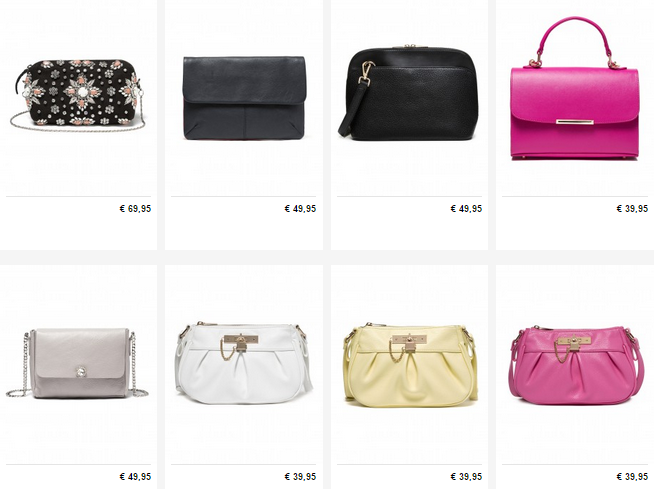Image resolution: width=654 pixels, height=489 pixels.
Task: Click the gold padlock clasp on the yellow bag
Action: coord(409,343)
